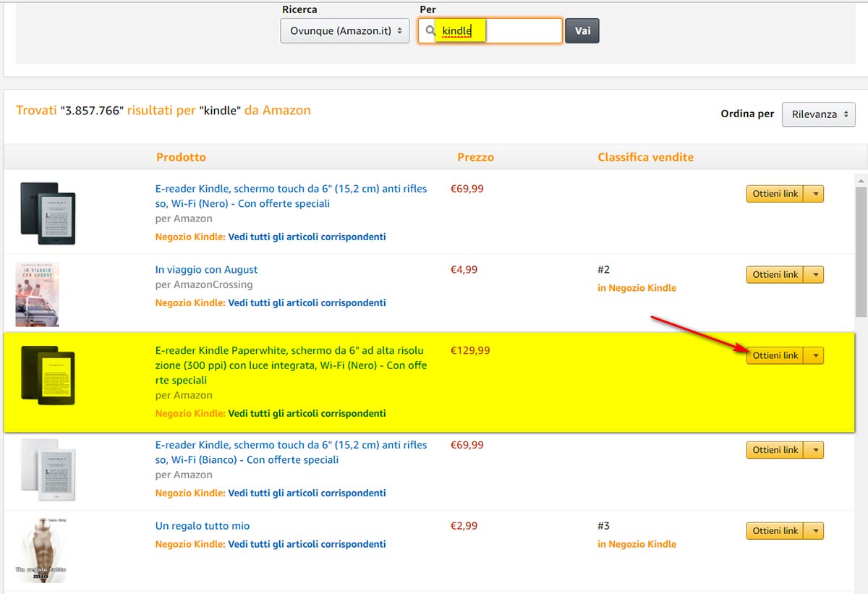This screenshot has width=868, height=594.
Task: Click Vedi tutti gli articoli under In viaggio con August
Action: [307, 302]
